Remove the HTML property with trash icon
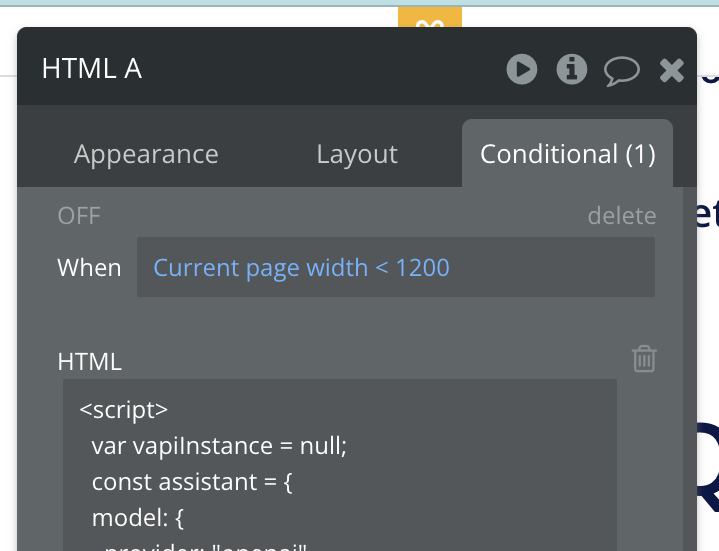Viewport: 719px width, 551px height. tap(644, 359)
